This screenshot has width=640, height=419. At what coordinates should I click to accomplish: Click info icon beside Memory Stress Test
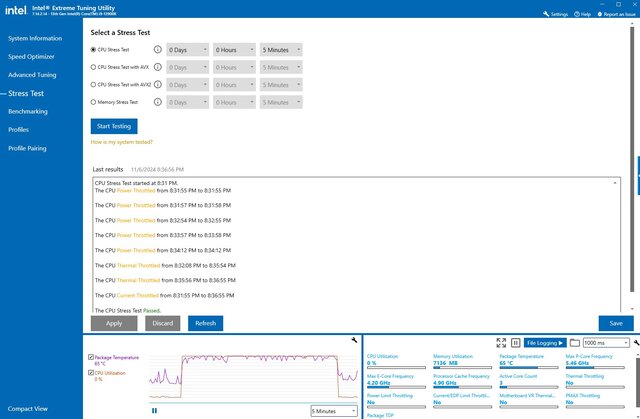click(x=158, y=101)
